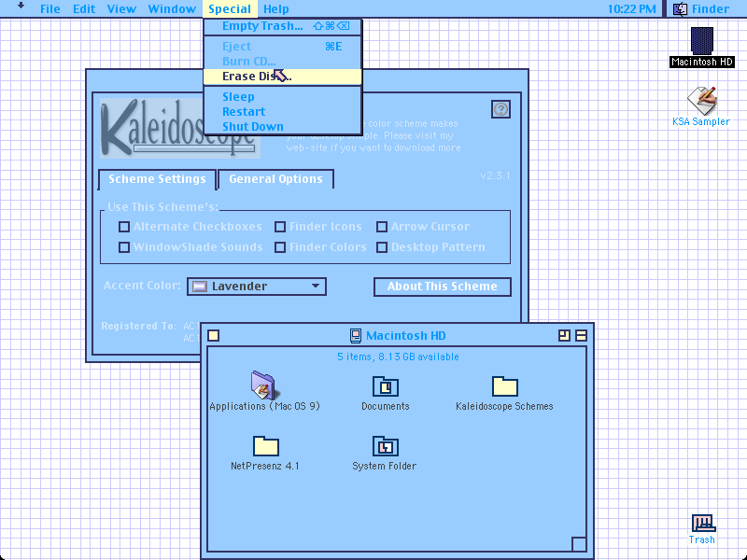
Task: Select the Kaleidoscope Schemes folder
Action: [505, 386]
